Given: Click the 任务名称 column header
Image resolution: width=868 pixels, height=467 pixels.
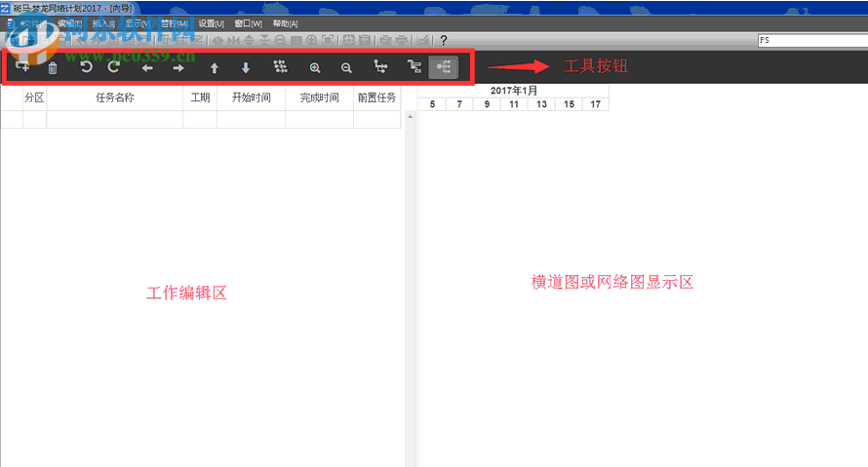Looking at the screenshot, I should (x=114, y=97).
